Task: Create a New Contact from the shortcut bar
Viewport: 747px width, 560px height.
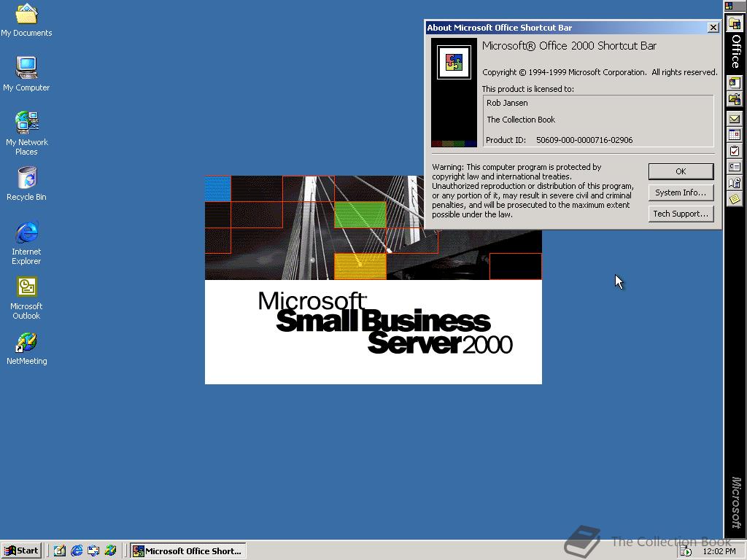Action: click(x=735, y=166)
